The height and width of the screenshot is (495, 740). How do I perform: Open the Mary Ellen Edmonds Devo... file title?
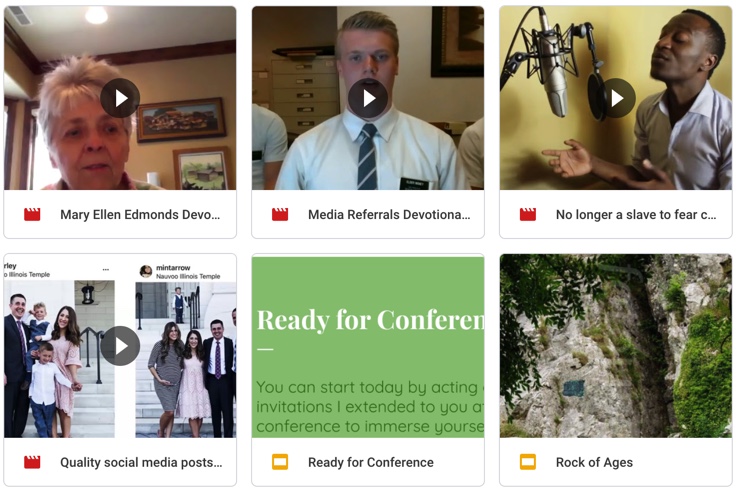tap(140, 215)
